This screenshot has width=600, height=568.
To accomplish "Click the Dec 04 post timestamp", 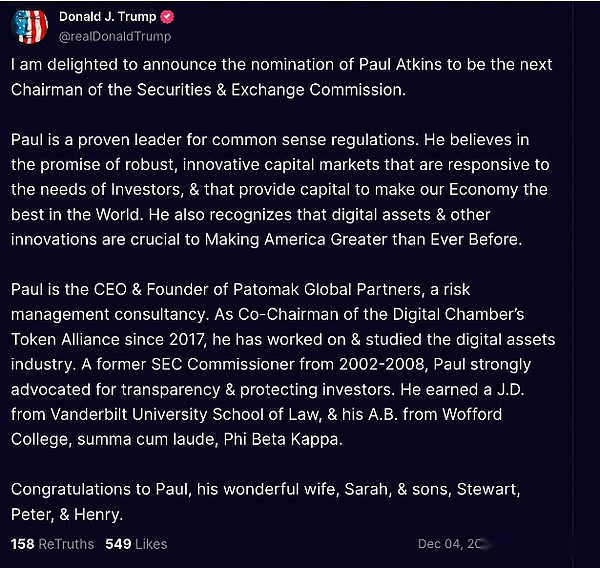I will (x=450, y=544).
